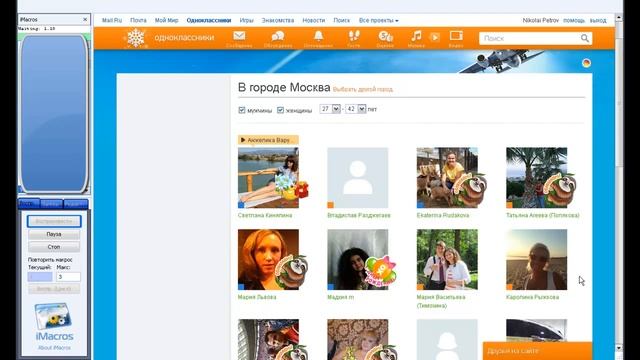Open Светлана Кинялина's photo
640x360 pixels.
tap(268, 178)
